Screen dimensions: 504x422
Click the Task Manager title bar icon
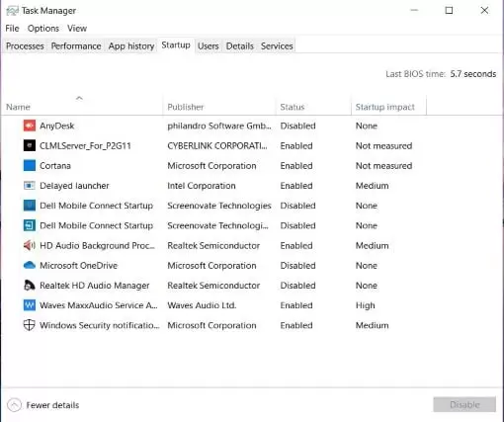point(13,11)
